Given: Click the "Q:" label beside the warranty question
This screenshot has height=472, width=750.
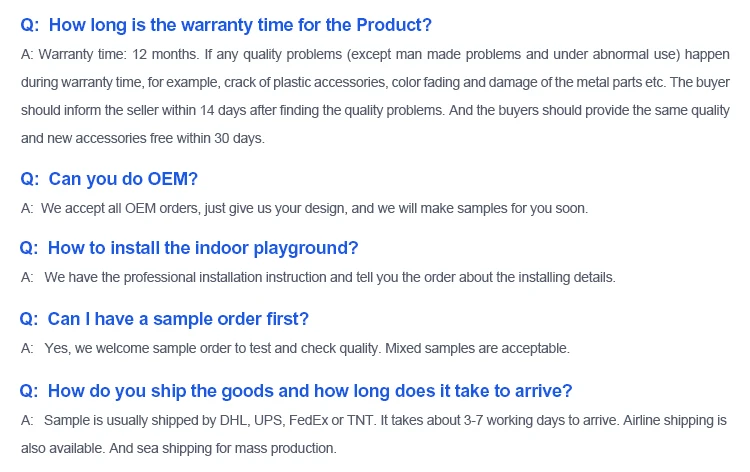Looking at the screenshot, I should pyautogui.click(x=29, y=23).
